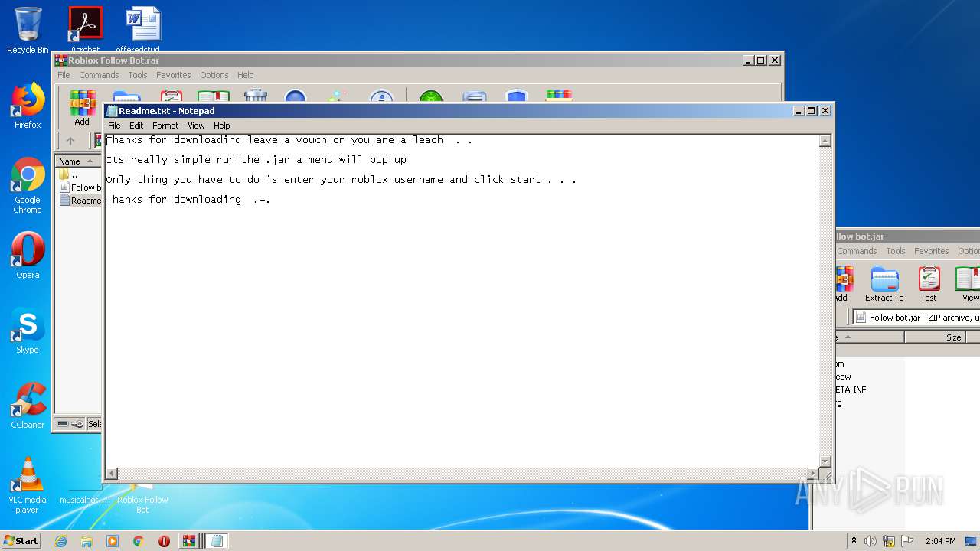The width and height of the screenshot is (980, 551).
Task: Maximize the Notepad window
Action: click(x=812, y=111)
